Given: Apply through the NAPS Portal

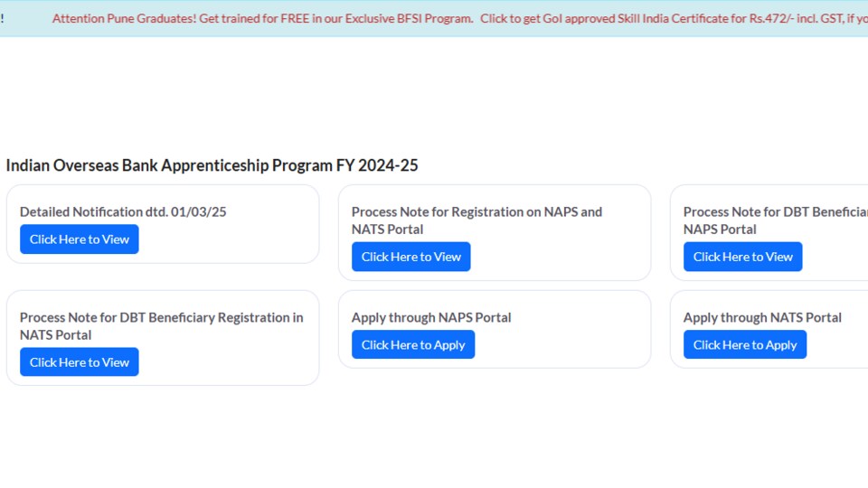Looking at the screenshot, I should tap(413, 344).
